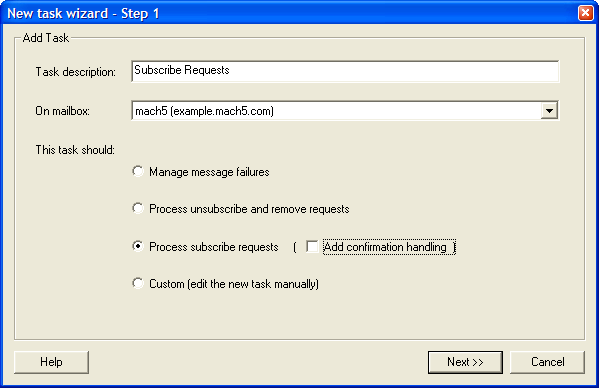The image size is (599, 388).
Task: Click the Cancel button
Action: 547,362
